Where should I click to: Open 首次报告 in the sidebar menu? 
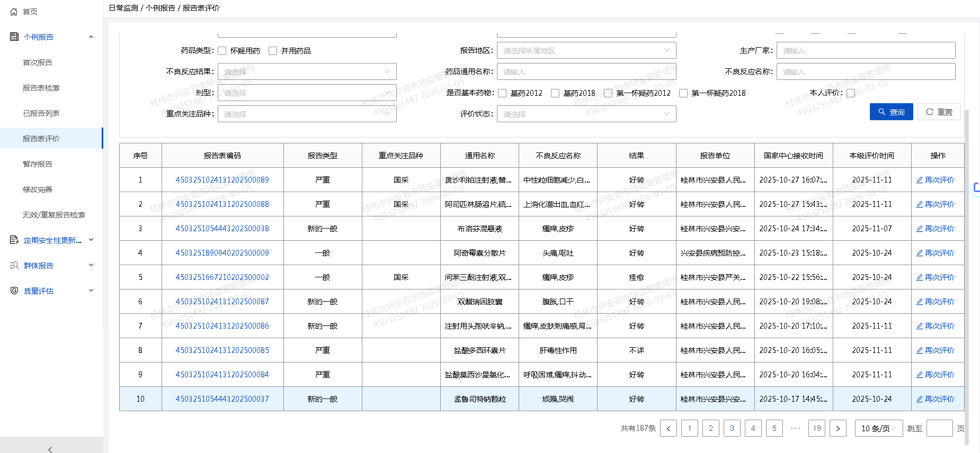(38, 62)
